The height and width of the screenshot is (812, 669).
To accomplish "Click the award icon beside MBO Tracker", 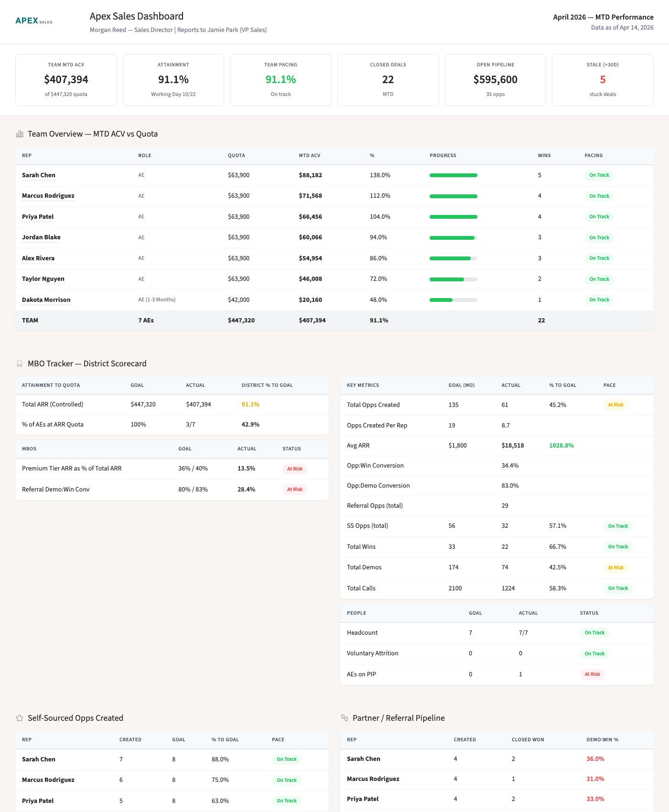I will tap(20, 363).
